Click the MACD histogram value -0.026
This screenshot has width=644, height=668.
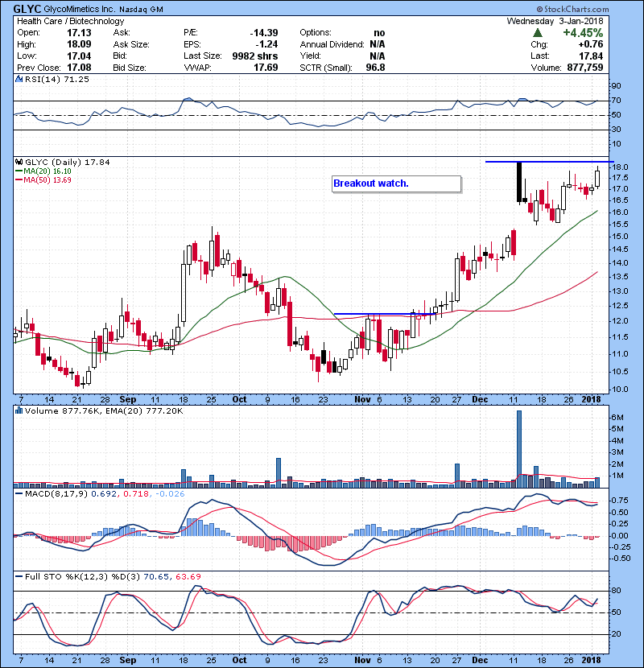tap(170, 494)
